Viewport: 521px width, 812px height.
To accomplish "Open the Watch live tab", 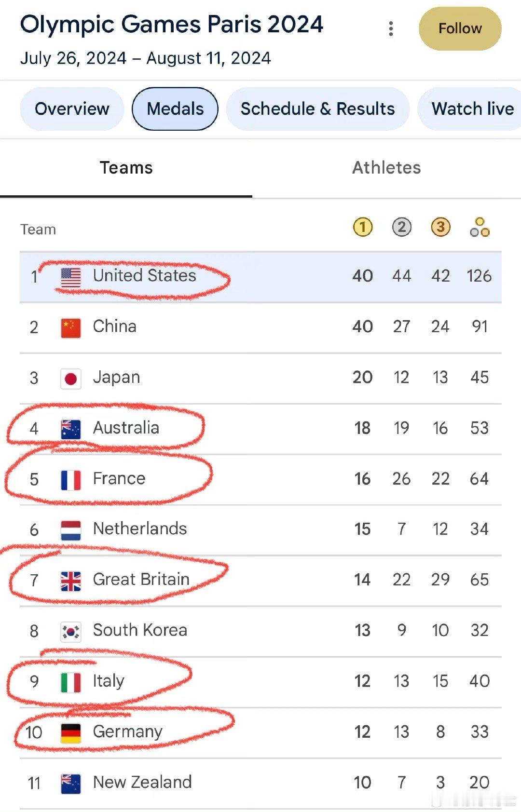I will tap(469, 108).
